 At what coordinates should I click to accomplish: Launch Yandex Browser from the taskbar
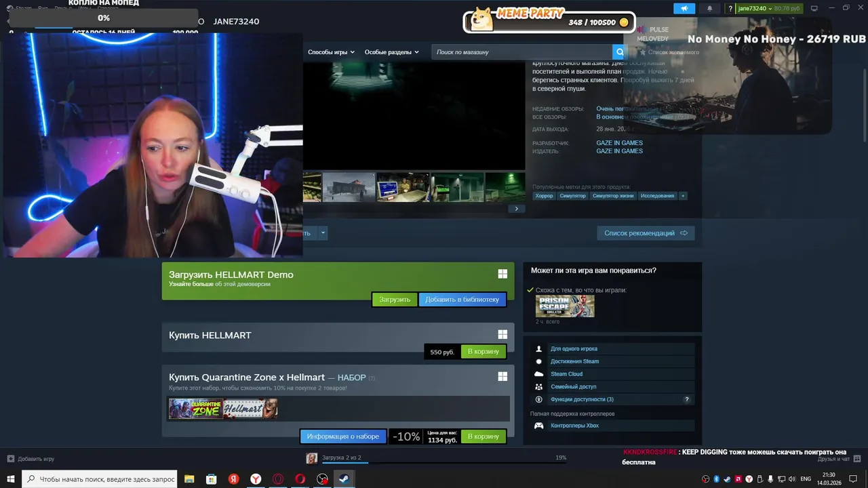[256, 479]
